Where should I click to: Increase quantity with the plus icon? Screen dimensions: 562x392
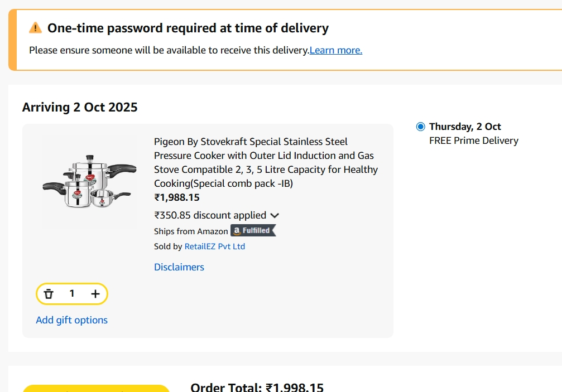click(x=95, y=293)
